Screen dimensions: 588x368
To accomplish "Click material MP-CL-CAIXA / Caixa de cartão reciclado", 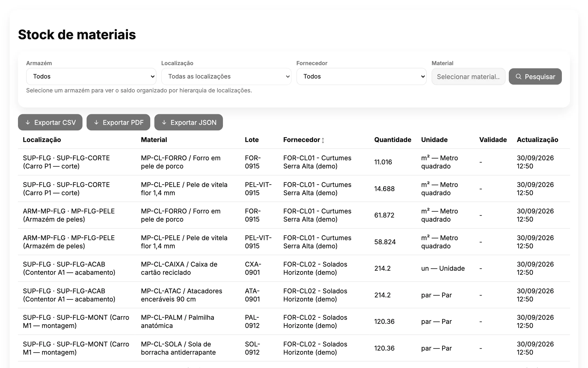I will pos(179,268).
